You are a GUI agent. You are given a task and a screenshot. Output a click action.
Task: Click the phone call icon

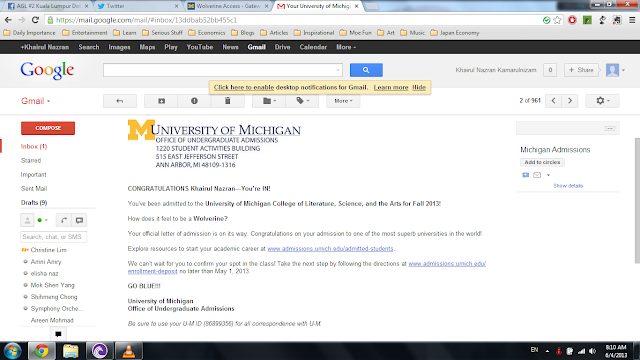point(64,220)
